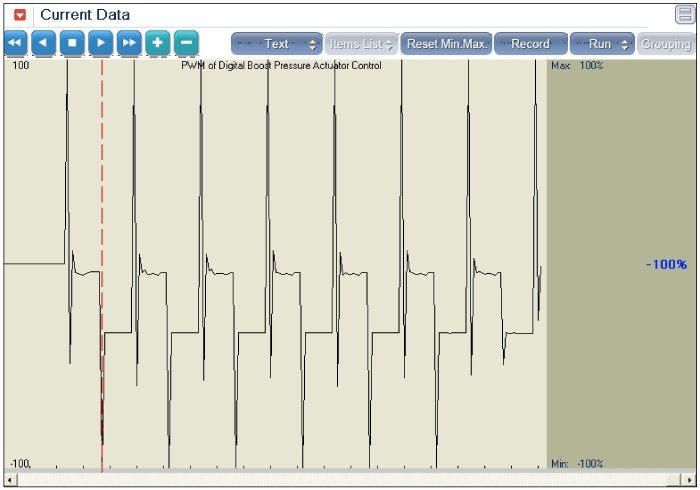The image size is (700, 490).
Task: Click the fast forward button
Action: pyautogui.click(x=129, y=43)
